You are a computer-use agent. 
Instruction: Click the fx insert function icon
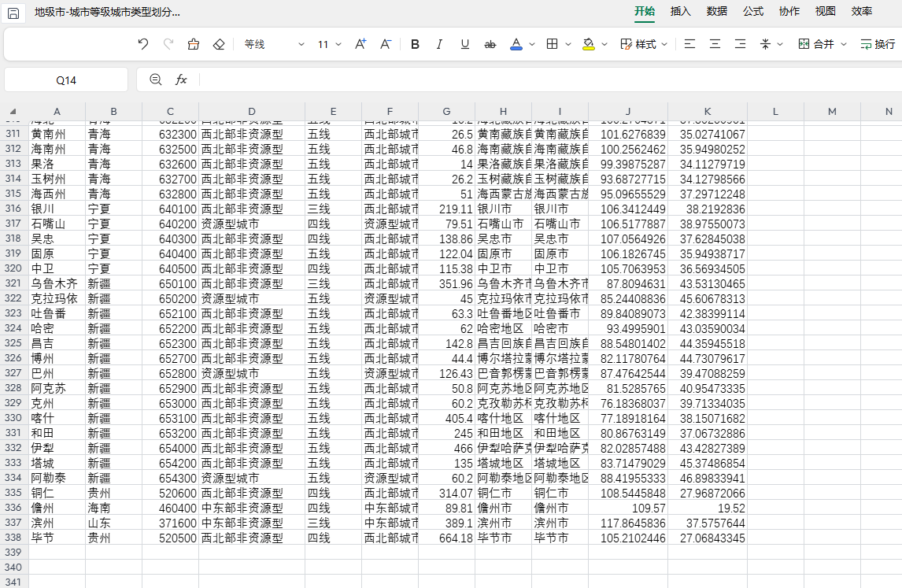click(x=180, y=80)
